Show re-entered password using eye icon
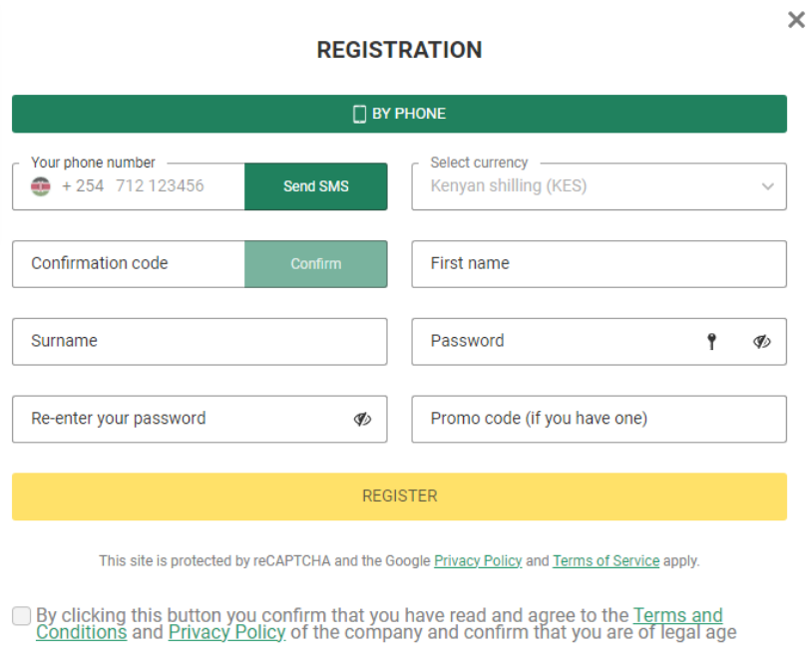 363,420
